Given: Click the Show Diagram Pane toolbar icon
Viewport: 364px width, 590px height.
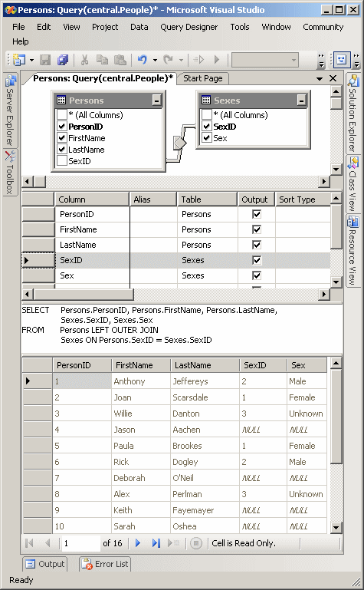Looking at the screenshot, I should [x=342, y=59].
